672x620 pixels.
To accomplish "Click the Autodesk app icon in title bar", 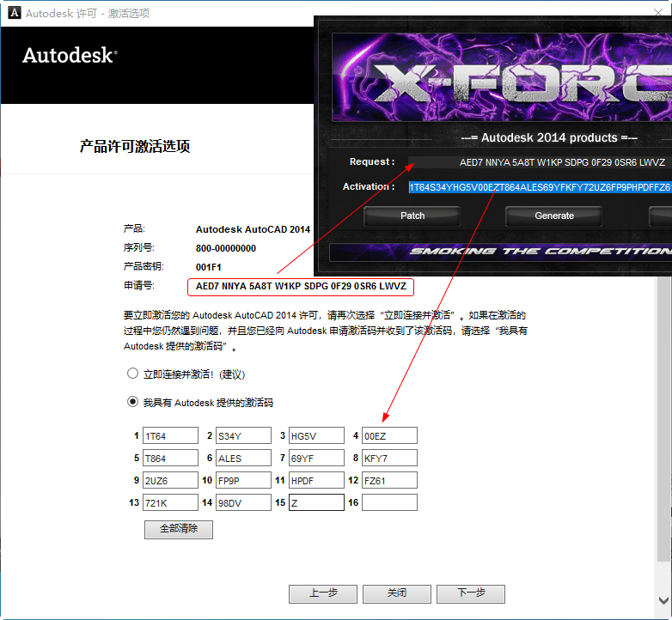I will pyautogui.click(x=14, y=13).
